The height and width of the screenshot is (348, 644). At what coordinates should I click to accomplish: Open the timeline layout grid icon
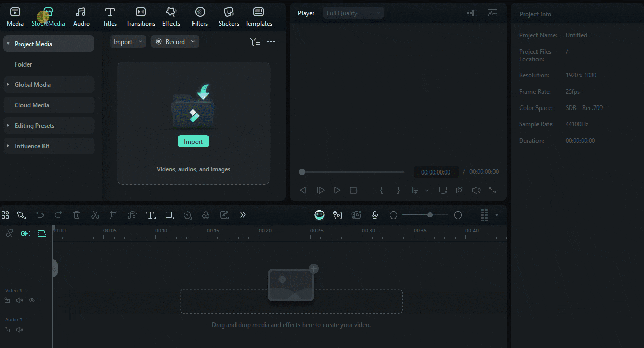coord(5,215)
